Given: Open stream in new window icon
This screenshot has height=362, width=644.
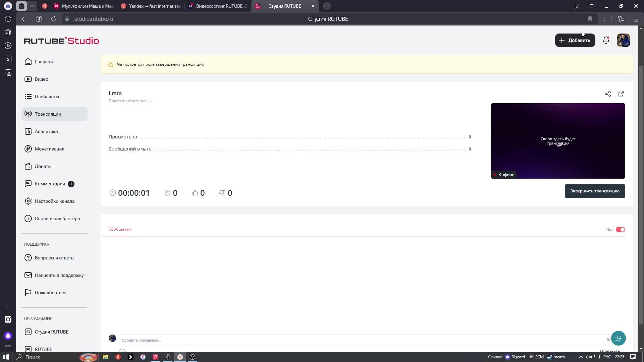Looking at the screenshot, I should [x=621, y=94].
